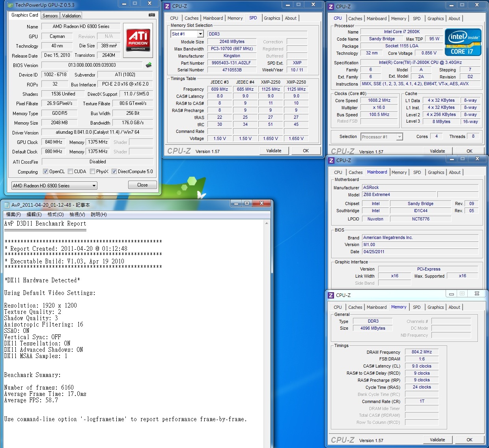The image size is (489, 448).
Task: Click the CPU-Z Mainboard window Z icon
Action: [331, 160]
